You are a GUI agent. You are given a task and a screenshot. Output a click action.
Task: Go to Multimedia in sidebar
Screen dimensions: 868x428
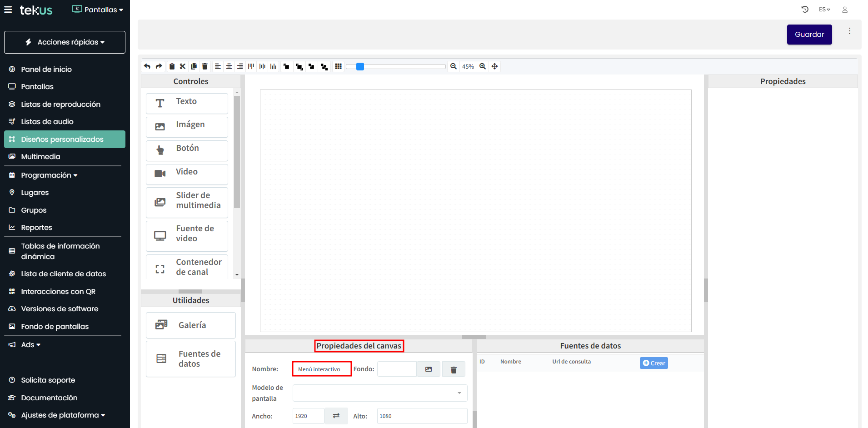coord(40,156)
